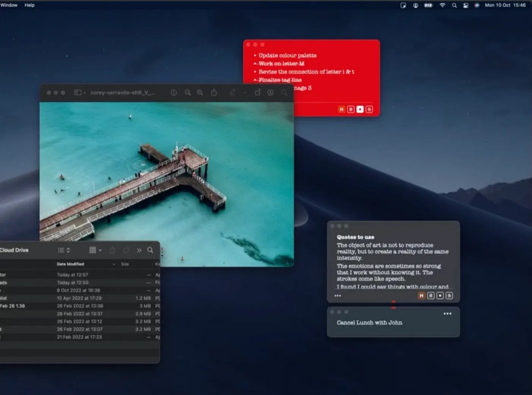Rotate the image in Preview toolbar
The width and height of the screenshot is (532, 395).
[x=258, y=92]
